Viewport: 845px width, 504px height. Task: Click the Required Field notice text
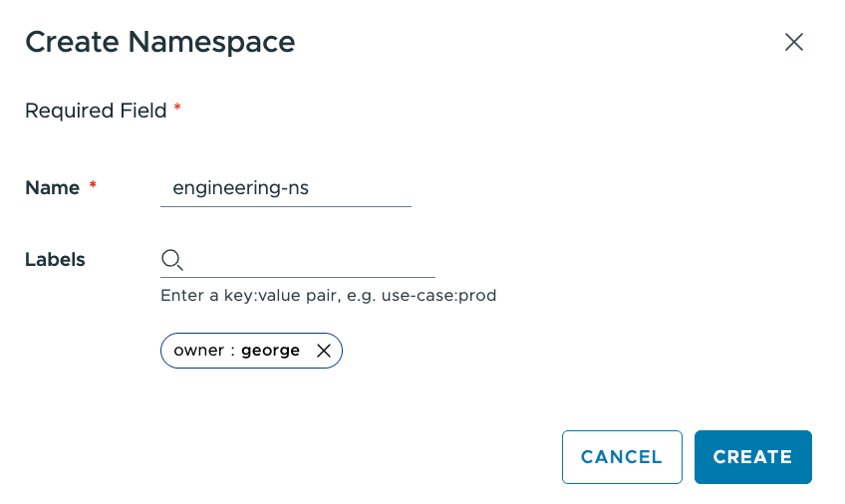[96, 111]
